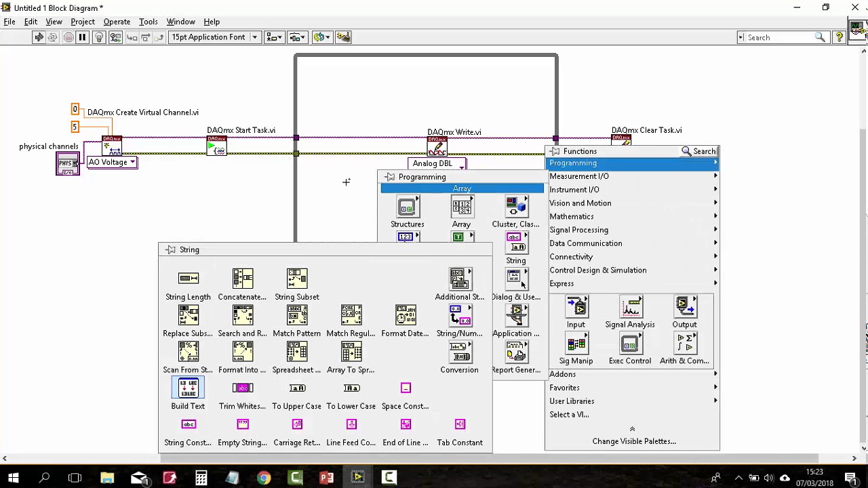Pick the Format Date/Time String icon

(x=405, y=314)
